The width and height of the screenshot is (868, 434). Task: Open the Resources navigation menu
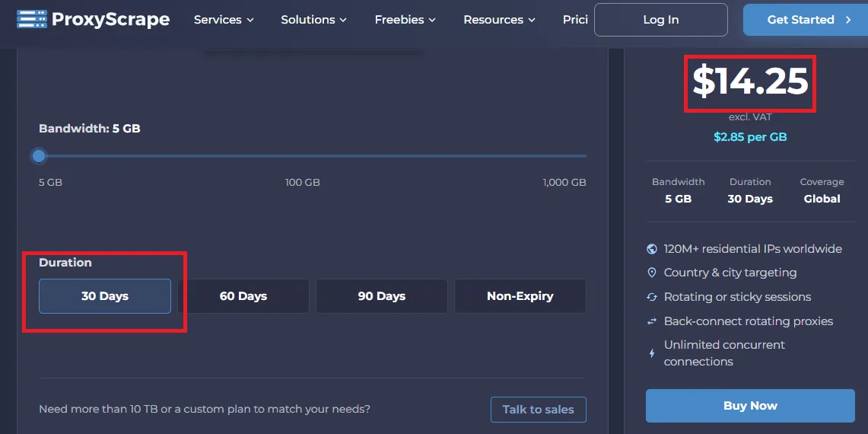(499, 20)
